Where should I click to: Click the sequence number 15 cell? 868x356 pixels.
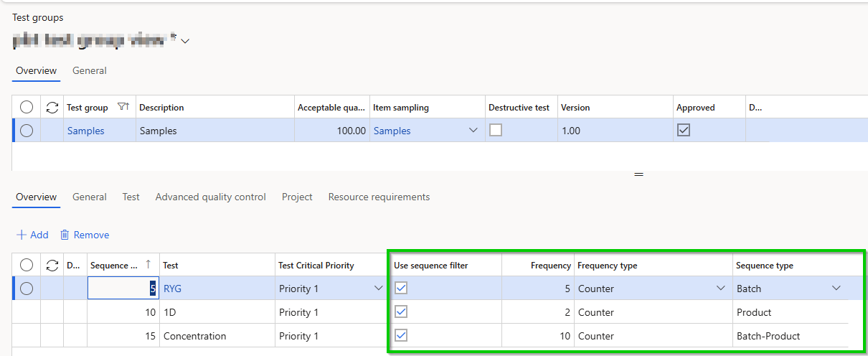pos(123,336)
